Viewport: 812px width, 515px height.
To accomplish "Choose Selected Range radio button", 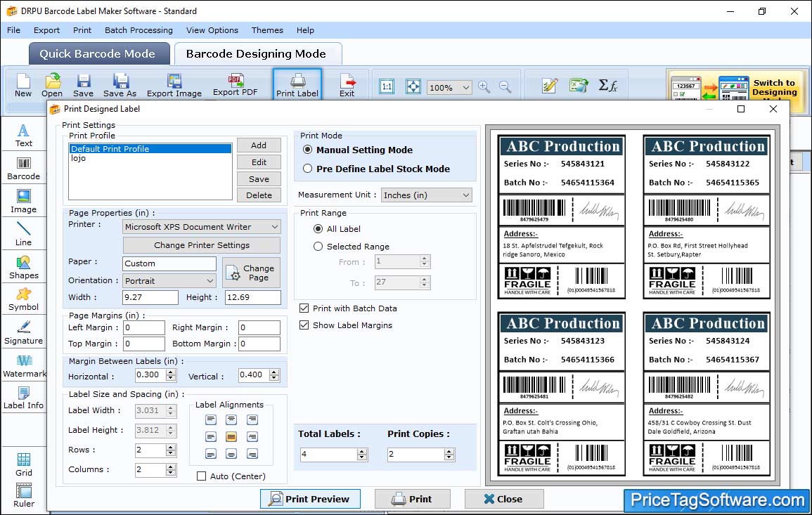I will (318, 247).
